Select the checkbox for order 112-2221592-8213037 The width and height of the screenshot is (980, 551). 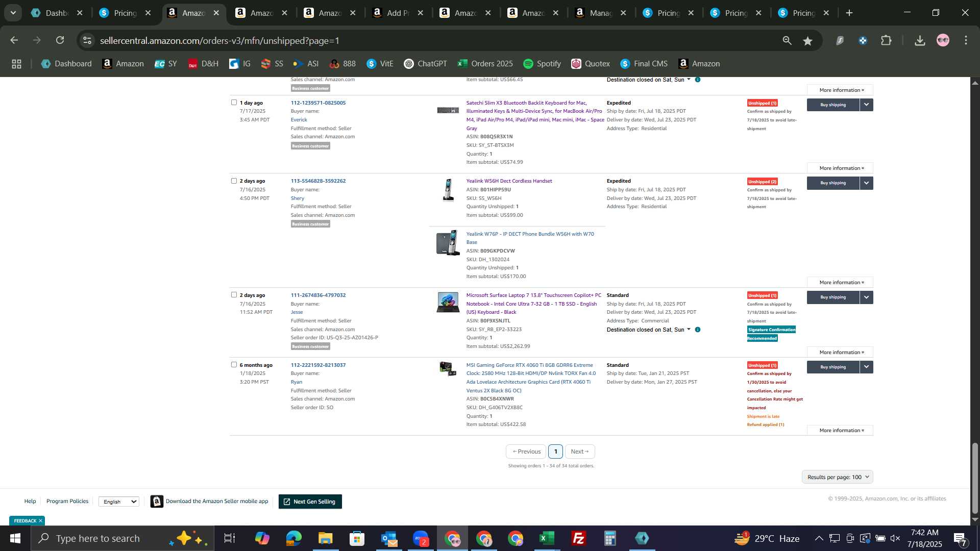point(234,365)
